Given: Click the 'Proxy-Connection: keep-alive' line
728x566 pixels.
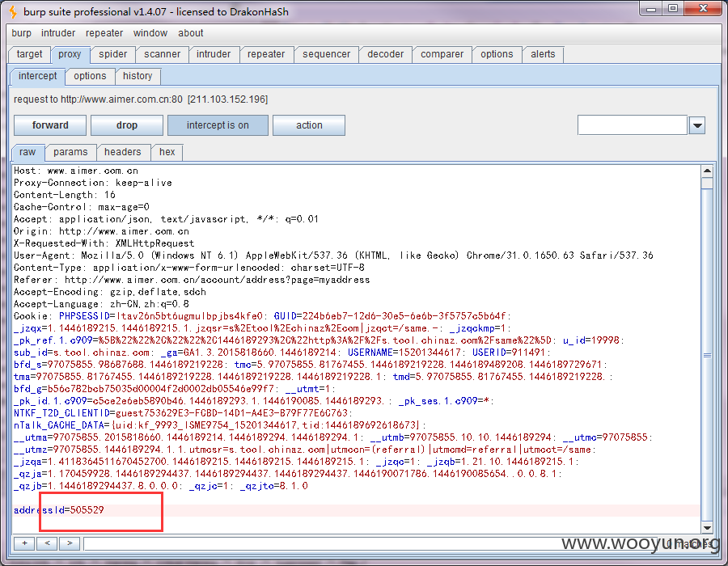Looking at the screenshot, I should 93,183.
